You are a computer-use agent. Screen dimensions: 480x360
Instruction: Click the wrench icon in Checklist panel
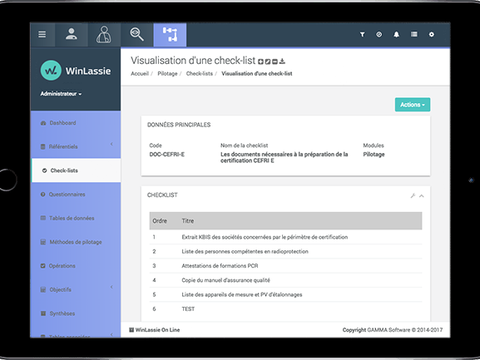pos(413,196)
